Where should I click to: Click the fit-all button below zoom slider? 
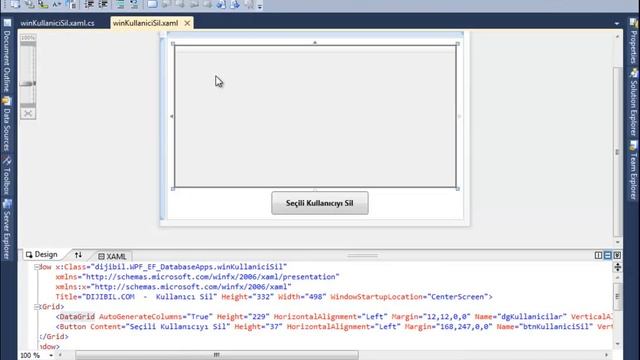(28, 113)
